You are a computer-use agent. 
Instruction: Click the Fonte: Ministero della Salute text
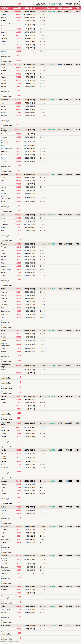(x=9, y=642)
